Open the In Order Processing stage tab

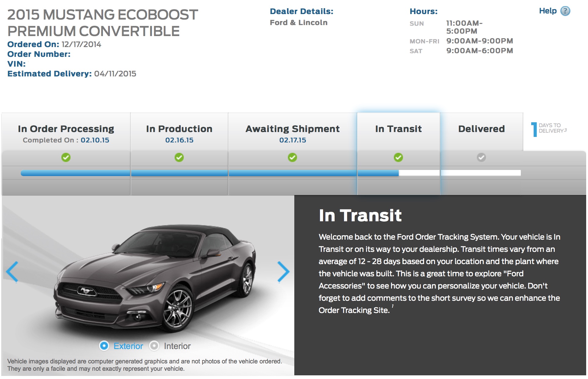(66, 129)
